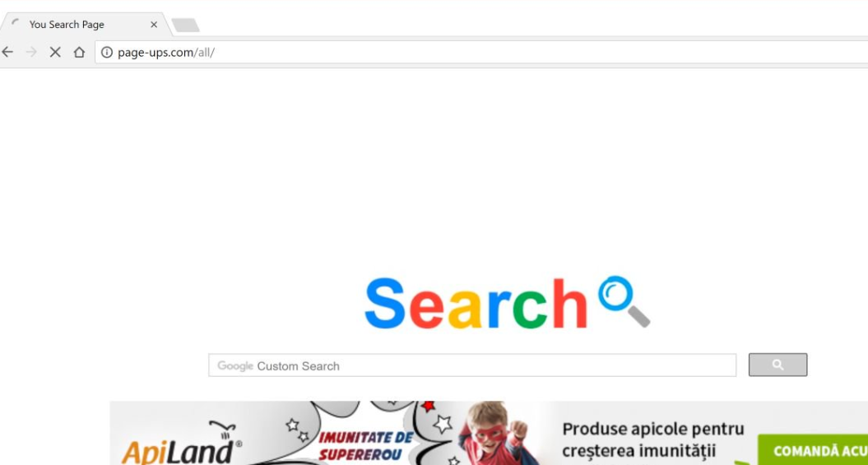Open the ApiLand logo in the banner
The height and width of the screenshot is (465, 868).
click(x=182, y=445)
